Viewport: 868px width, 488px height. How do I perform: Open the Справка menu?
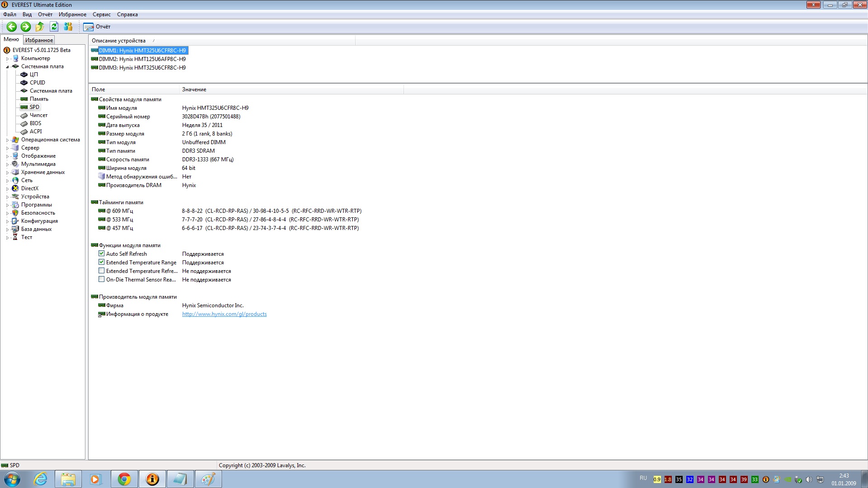[127, 14]
